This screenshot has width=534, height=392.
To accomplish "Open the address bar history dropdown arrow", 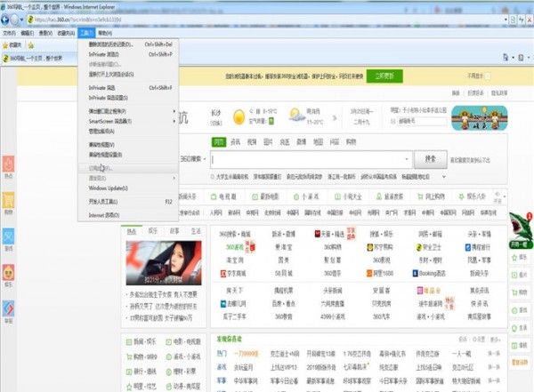I will (x=506, y=20).
